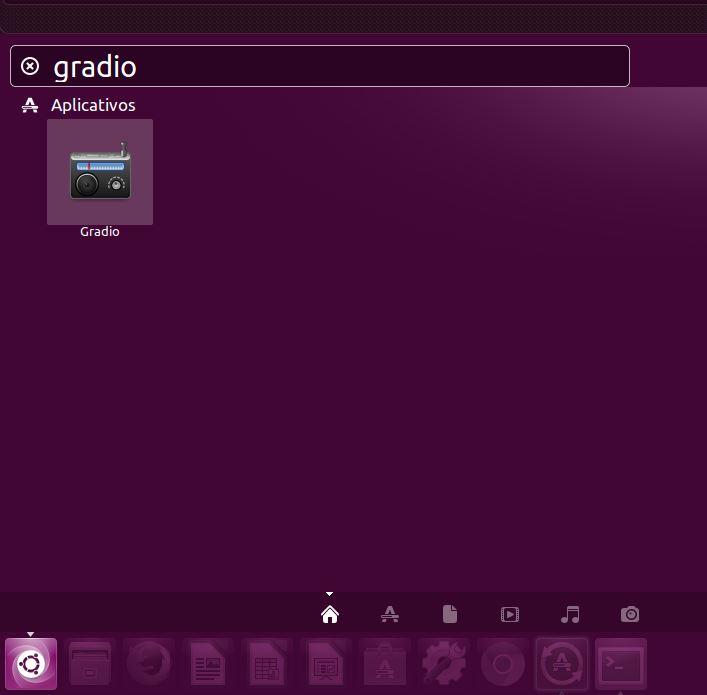The width and height of the screenshot is (707, 695).
Task: Open Terminal from the launcher
Action: [x=621, y=664]
